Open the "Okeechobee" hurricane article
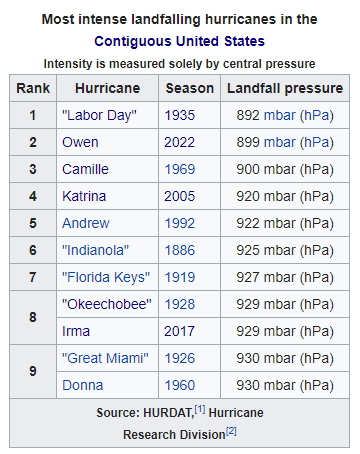Viewport: 360px width, 454px height. [107, 304]
